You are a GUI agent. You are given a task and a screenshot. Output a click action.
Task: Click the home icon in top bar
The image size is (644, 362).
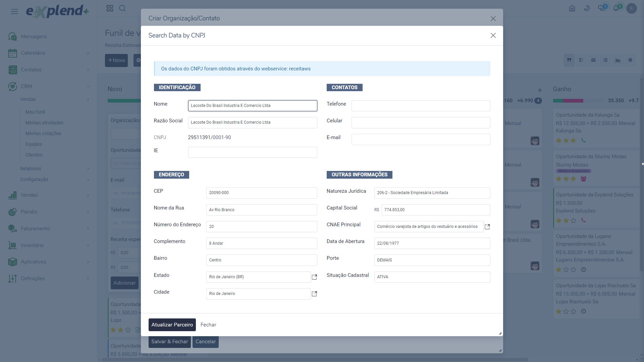572,8
